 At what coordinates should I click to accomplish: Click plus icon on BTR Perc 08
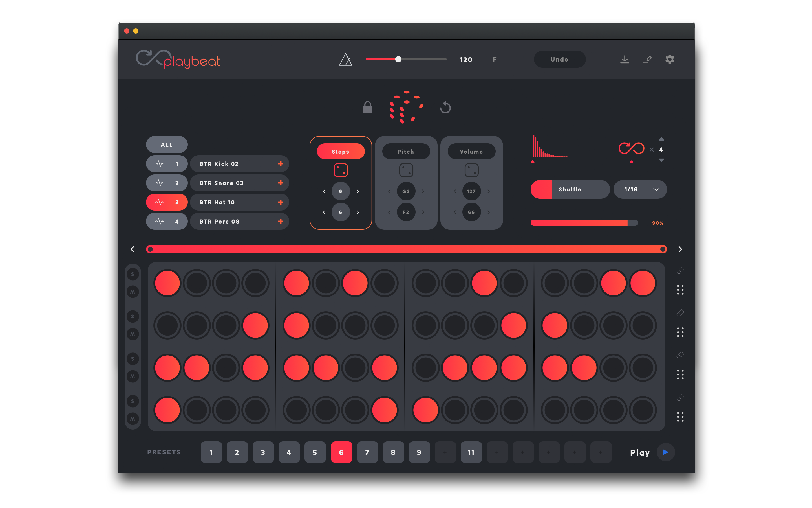tap(281, 221)
